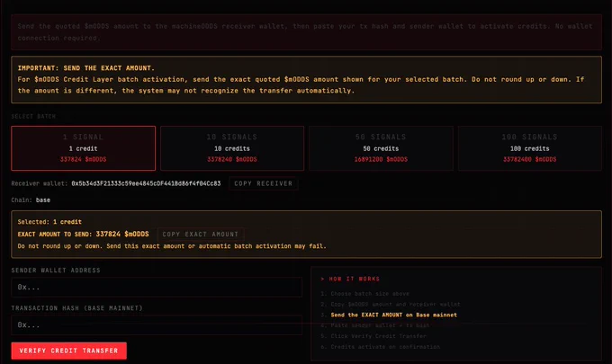Screen dimensions: 612x364
Task: Copy the receiver wallet address
Action: 263,183
